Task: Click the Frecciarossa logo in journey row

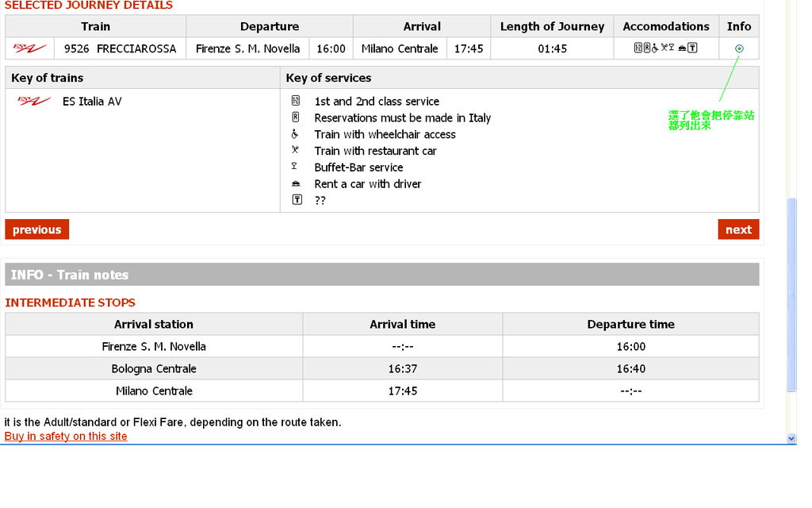Action: tap(30, 48)
